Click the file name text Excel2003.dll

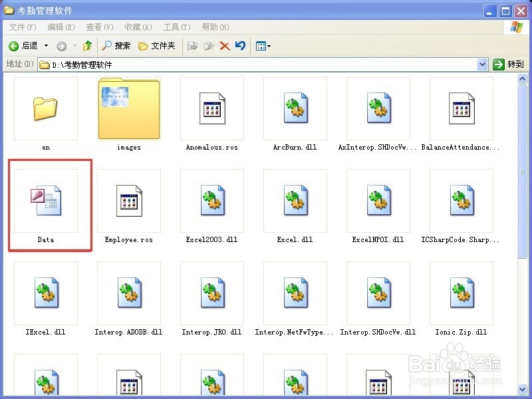coord(211,239)
